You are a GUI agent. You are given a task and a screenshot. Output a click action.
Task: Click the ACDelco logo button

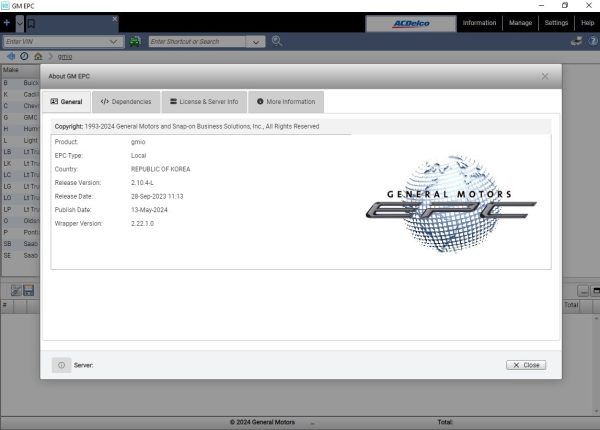(x=411, y=23)
